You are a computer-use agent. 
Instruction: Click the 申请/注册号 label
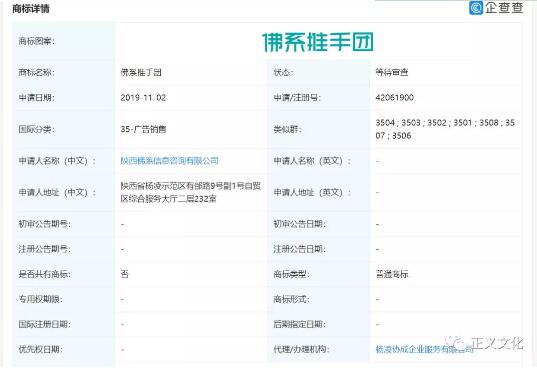297,98
